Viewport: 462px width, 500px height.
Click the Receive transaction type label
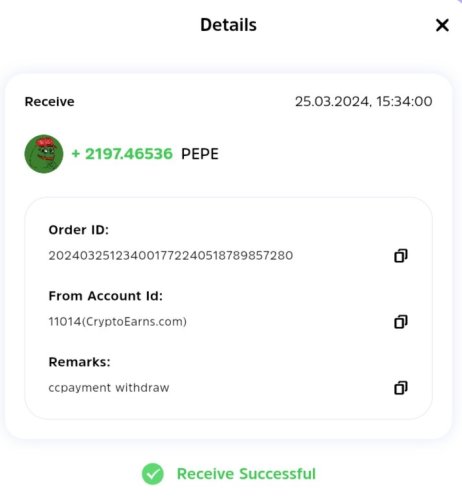tap(49, 102)
